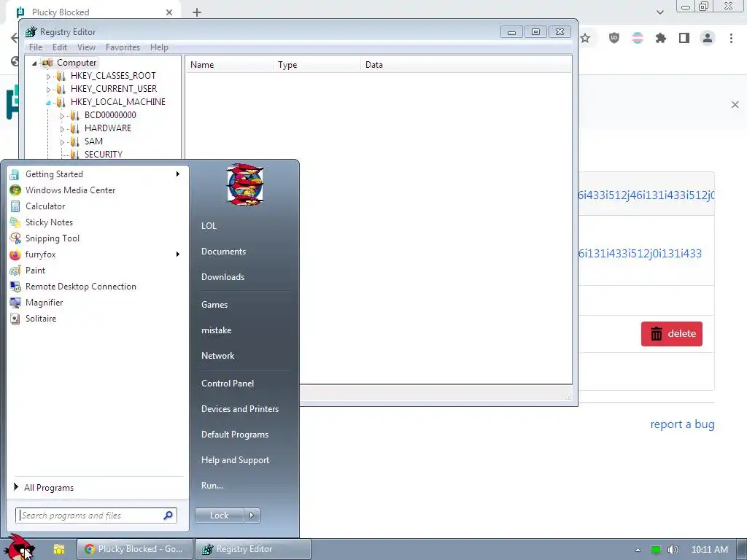747x560 pixels.
Task: Open pinned file explorer taskbar icon
Action: coord(58,549)
